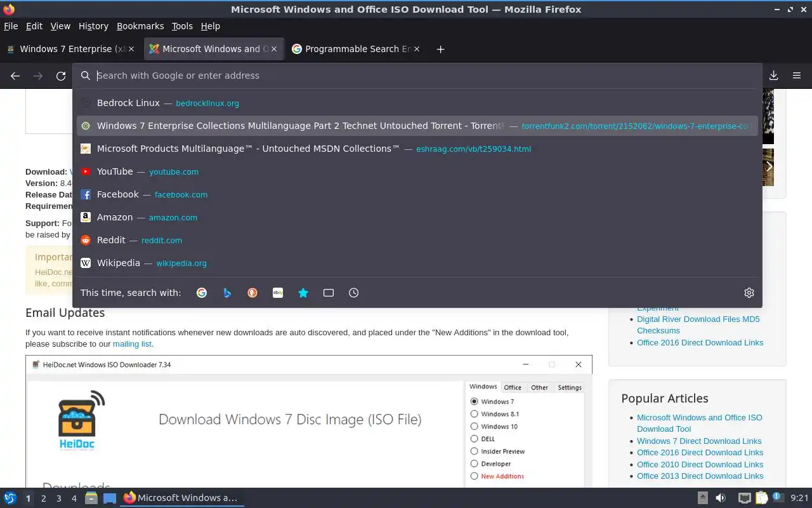812x508 pixels.
Task: Search history using clock icon
Action: [354, 293]
